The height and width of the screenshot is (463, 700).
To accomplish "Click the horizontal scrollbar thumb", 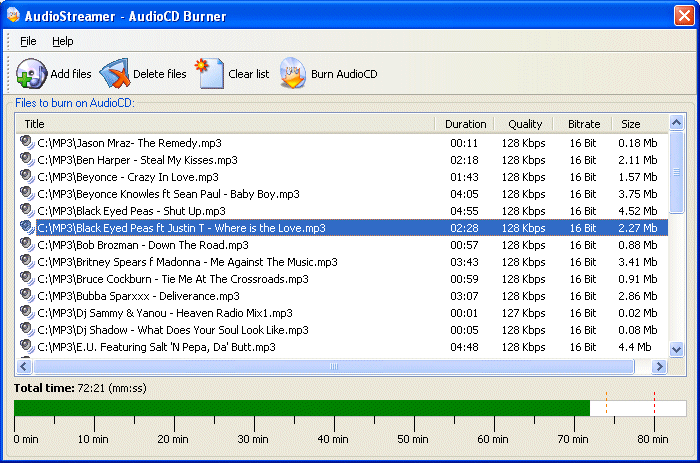I will coord(333,367).
